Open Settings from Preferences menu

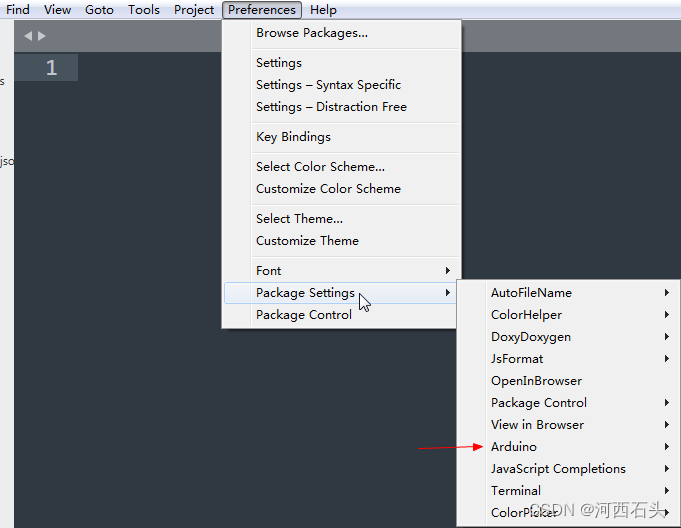point(341,63)
